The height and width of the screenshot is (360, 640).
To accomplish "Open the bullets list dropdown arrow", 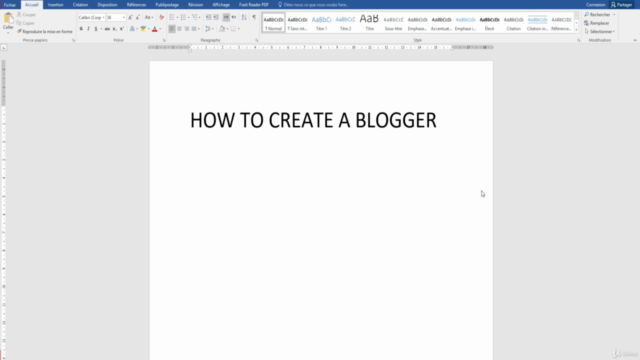I will (177, 18).
